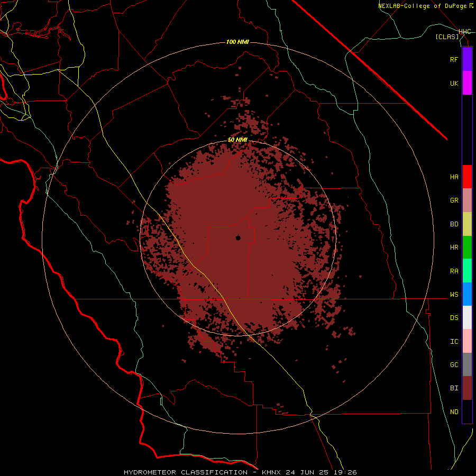Click the IC legend label

click(454, 342)
